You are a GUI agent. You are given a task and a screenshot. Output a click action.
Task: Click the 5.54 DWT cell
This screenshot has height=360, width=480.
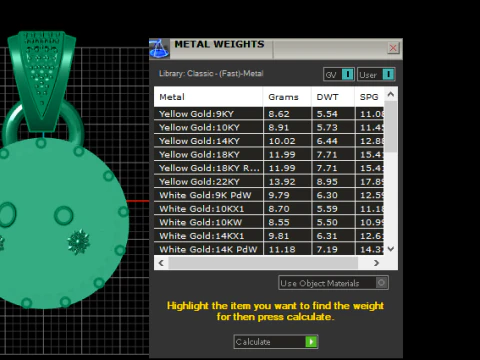pyautogui.click(x=333, y=114)
